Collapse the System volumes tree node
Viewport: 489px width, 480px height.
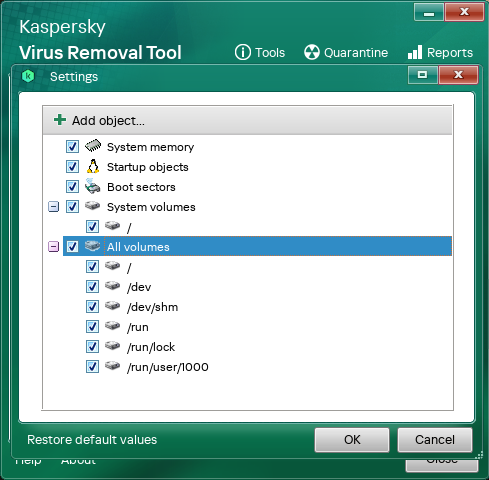(53, 207)
